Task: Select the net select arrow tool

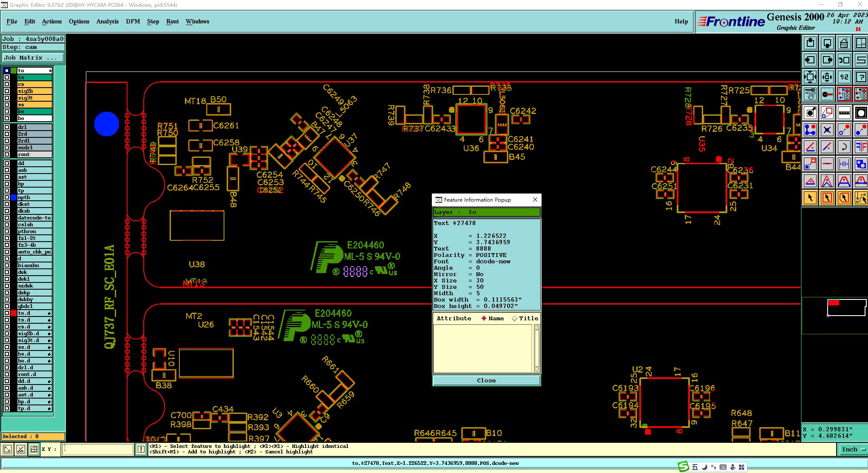Action: (861, 198)
